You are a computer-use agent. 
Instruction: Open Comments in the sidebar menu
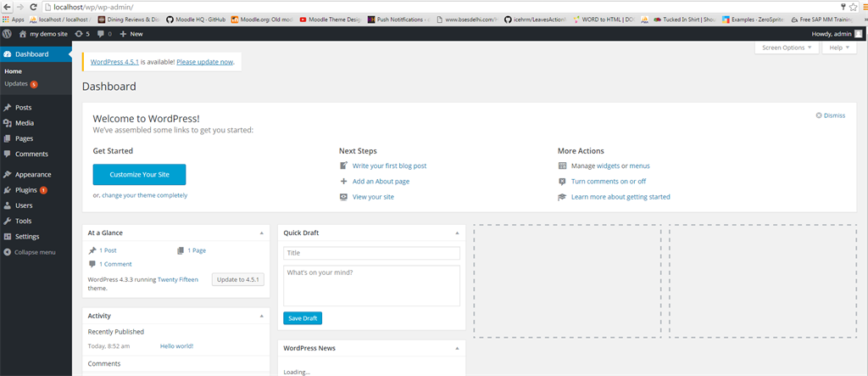36,154
